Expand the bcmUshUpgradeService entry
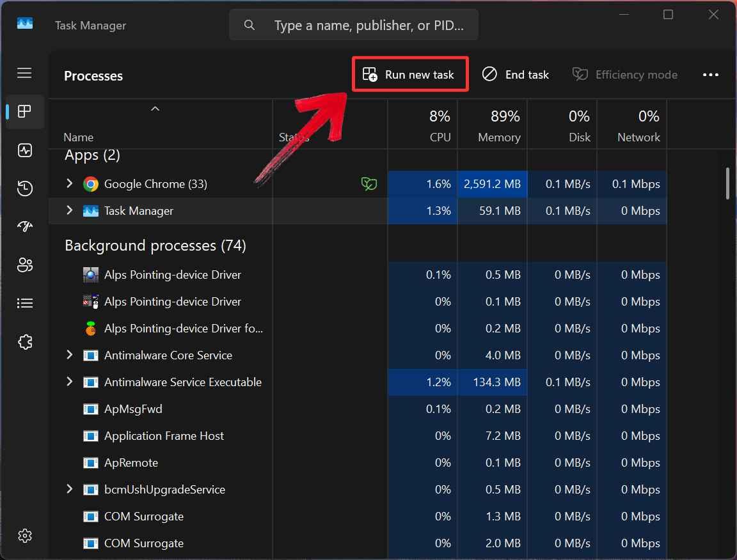 point(69,489)
